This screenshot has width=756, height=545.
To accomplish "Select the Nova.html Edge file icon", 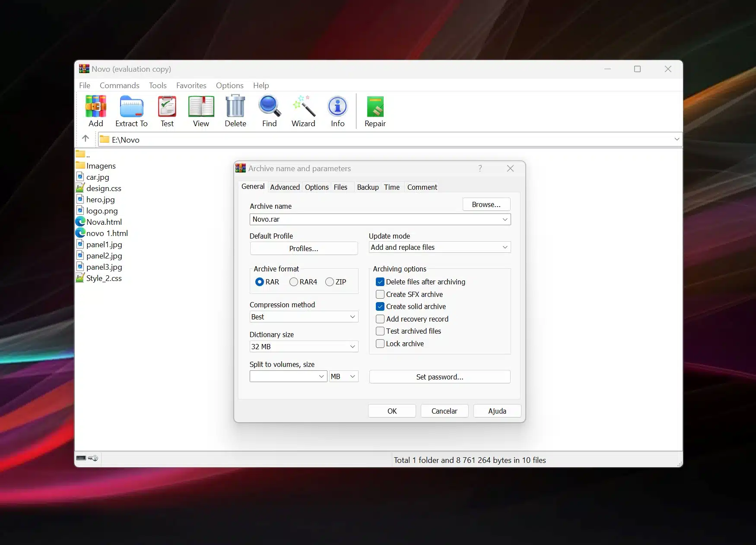I will (80, 221).
